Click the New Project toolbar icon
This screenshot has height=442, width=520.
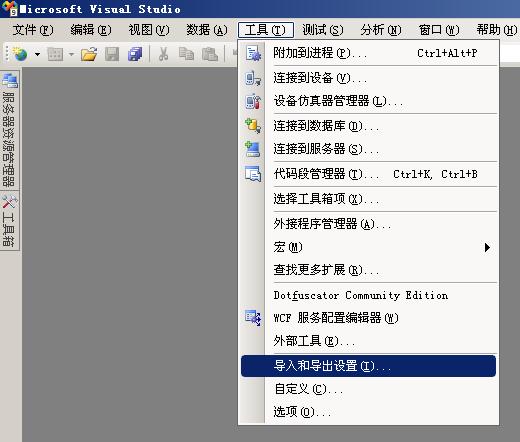click(21, 54)
